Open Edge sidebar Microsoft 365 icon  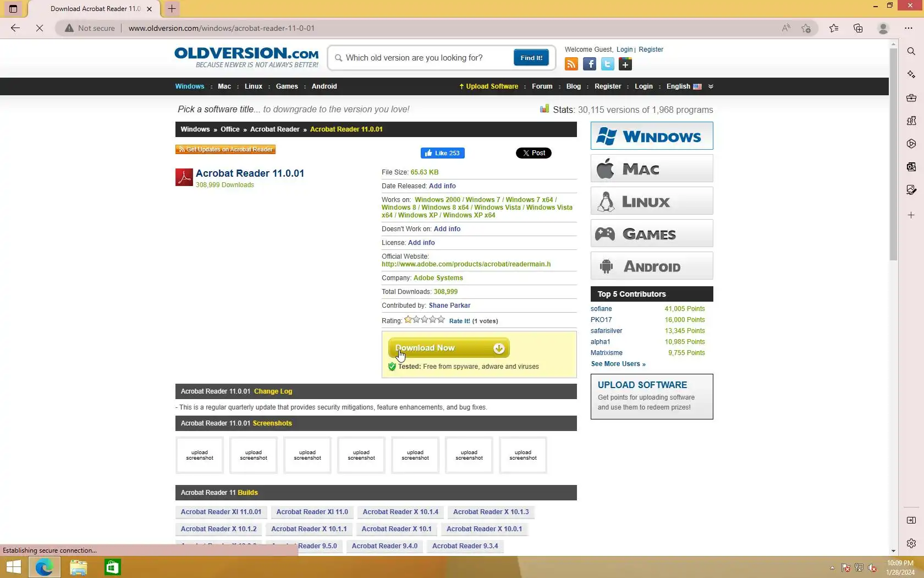click(x=911, y=144)
